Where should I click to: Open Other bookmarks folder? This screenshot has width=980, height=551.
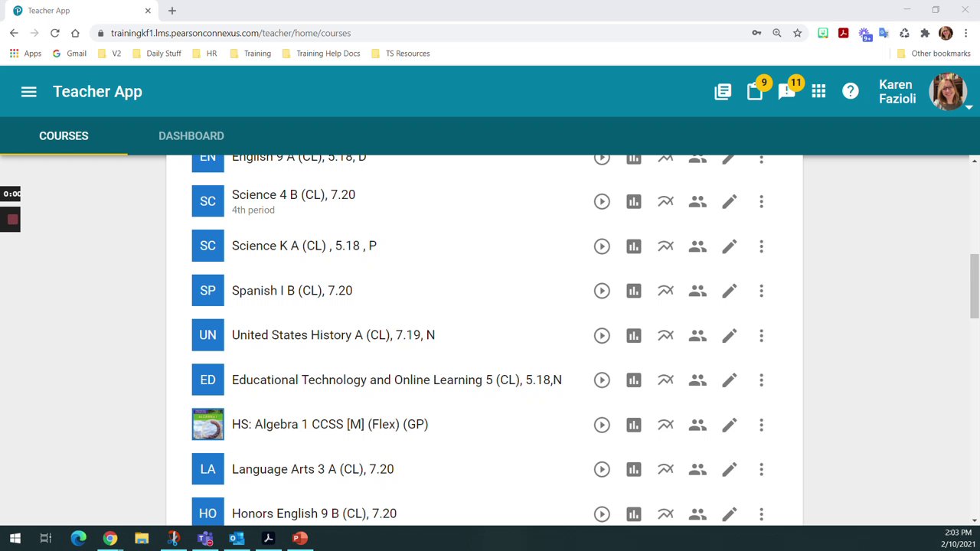[x=933, y=54]
